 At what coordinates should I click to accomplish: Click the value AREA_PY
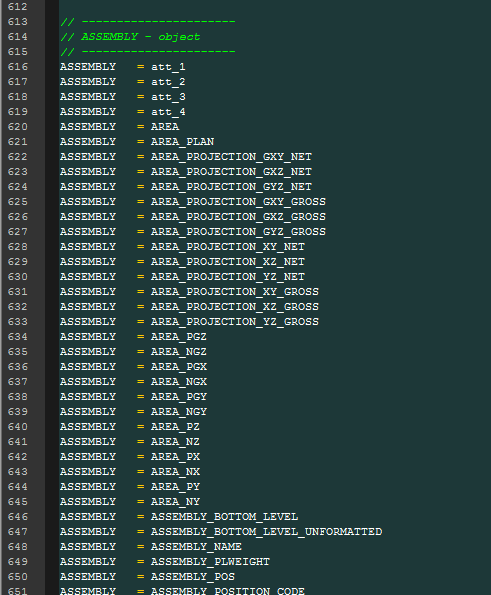click(175, 487)
